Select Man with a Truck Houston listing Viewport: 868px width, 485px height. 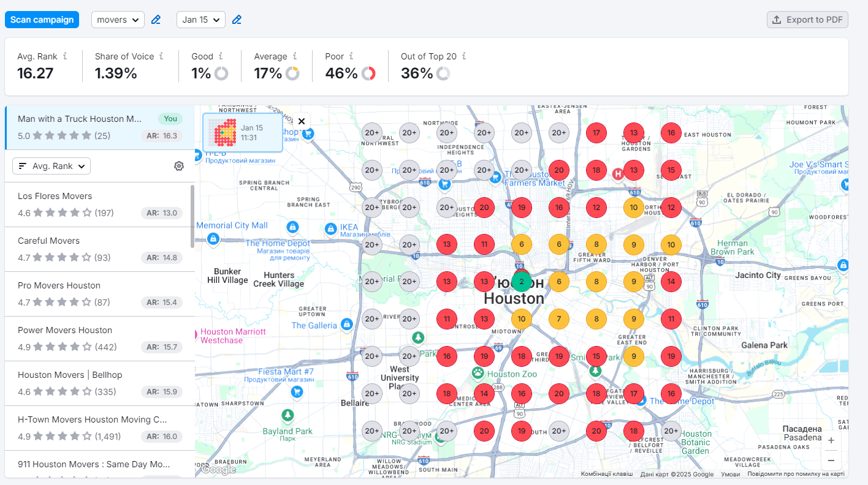(x=100, y=127)
